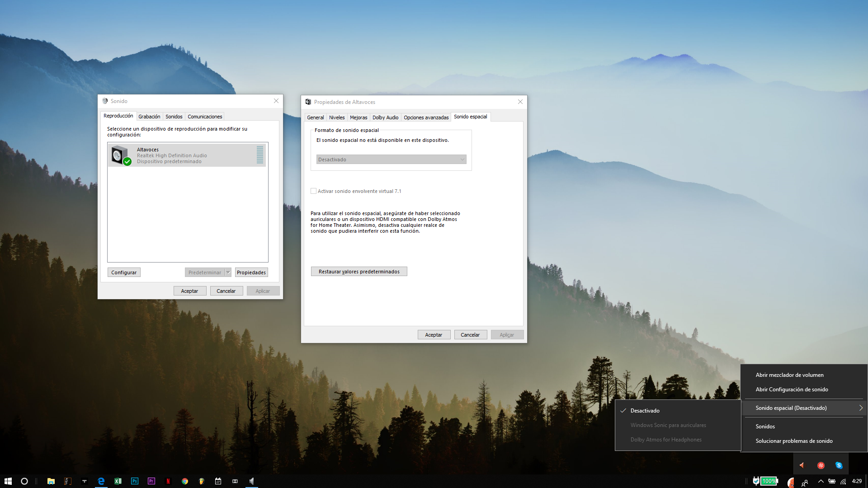This screenshot has width=868, height=488.
Task: Click Abrir mezclador de volumen
Action: pos(789,375)
